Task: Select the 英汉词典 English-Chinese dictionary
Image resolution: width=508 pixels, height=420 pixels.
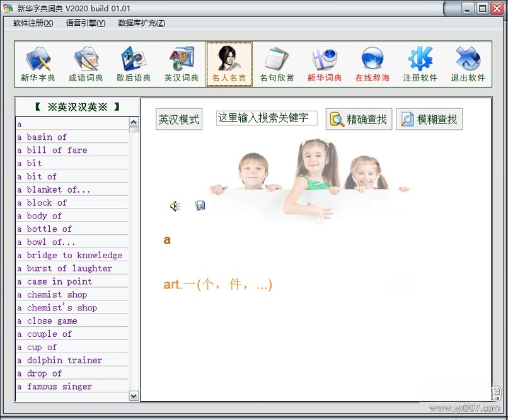Action: point(182,64)
